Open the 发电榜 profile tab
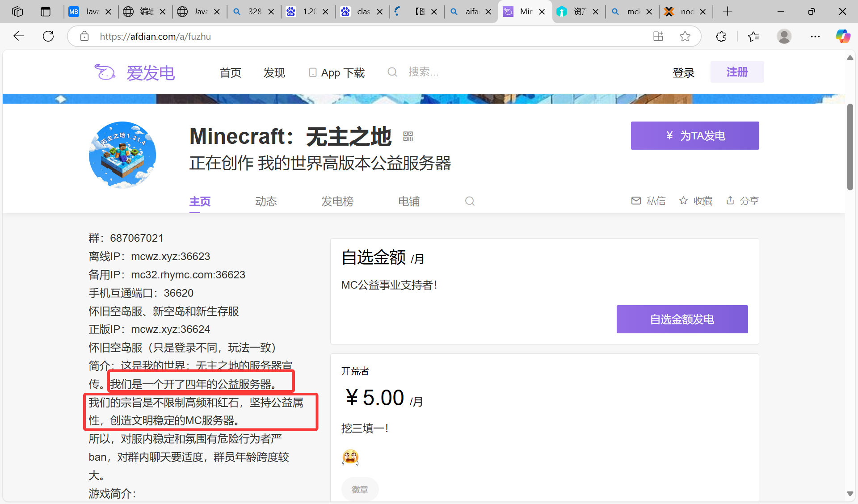 click(x=337, y=202)
